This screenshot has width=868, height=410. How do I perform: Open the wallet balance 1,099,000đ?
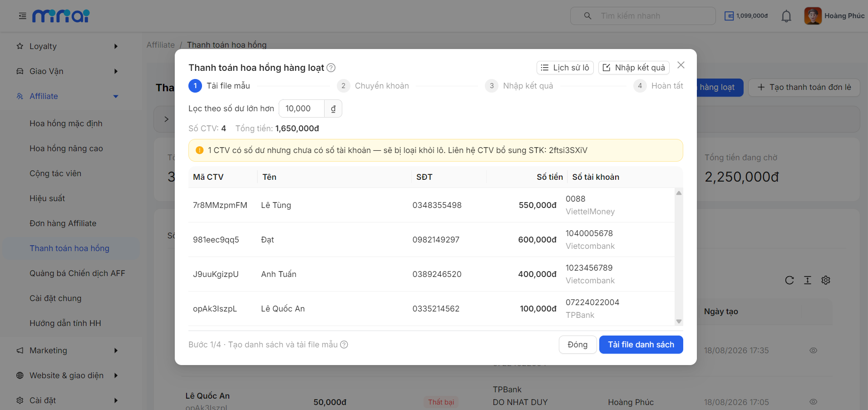pyautogui.click(x=746, y=16)
